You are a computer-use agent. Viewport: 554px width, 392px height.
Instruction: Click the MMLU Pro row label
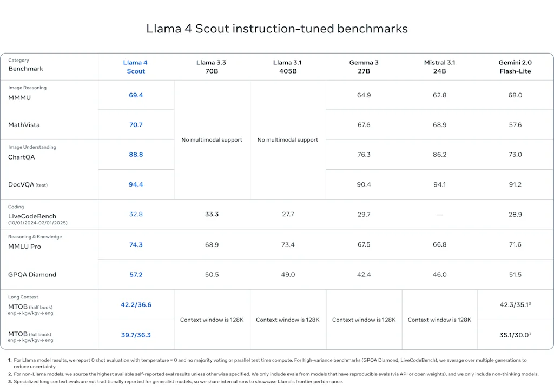[x=24, y=247]
